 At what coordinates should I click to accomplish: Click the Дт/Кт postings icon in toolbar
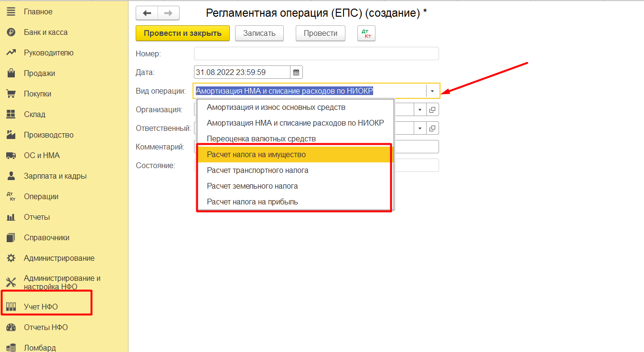pyautogui.click(x=366, y=33)
